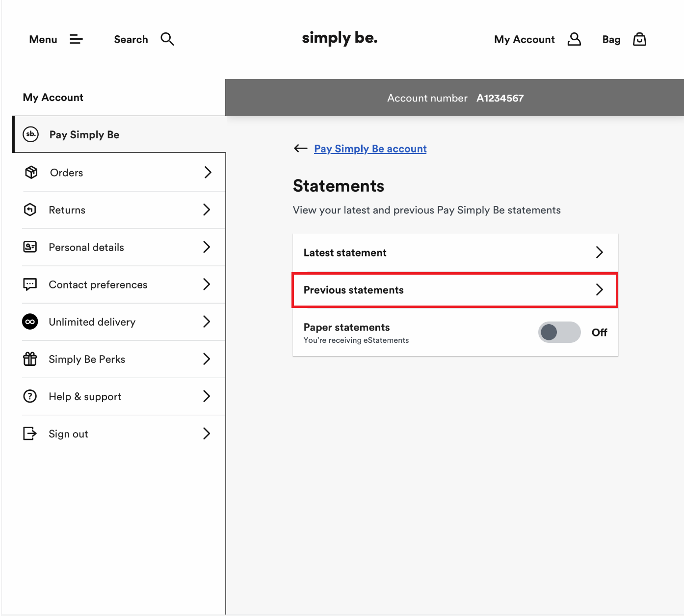Image resolution: width=684 pixels, height=616 pixels.
Task: Click the Bag label in header
Action: (611, 40)
